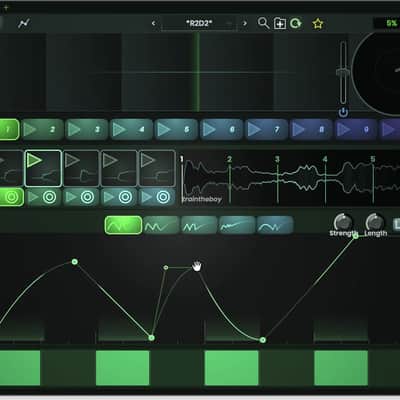Select the first valley curve node
This screenshot has width=400, height=400.
pyautogui.click(x=151, y=338)
